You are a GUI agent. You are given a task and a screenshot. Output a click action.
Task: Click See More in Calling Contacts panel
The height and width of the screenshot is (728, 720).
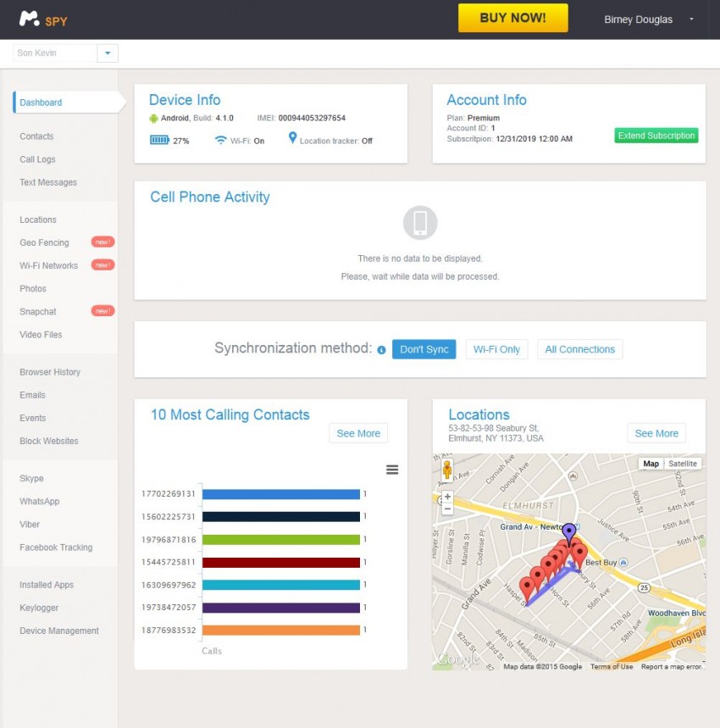pyautogui.click(x=358, y=433)
